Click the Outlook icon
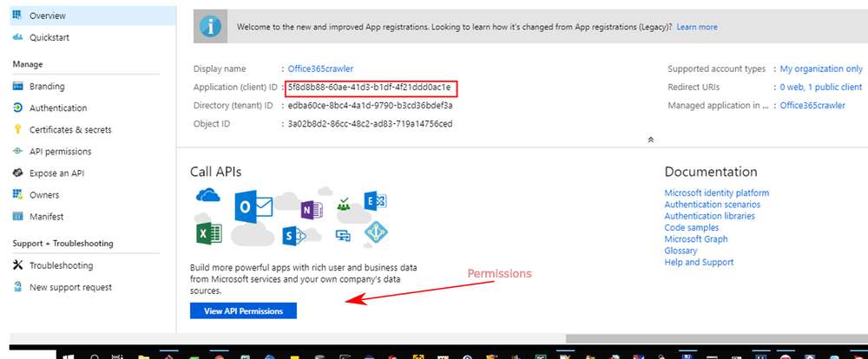 (253, 206)
